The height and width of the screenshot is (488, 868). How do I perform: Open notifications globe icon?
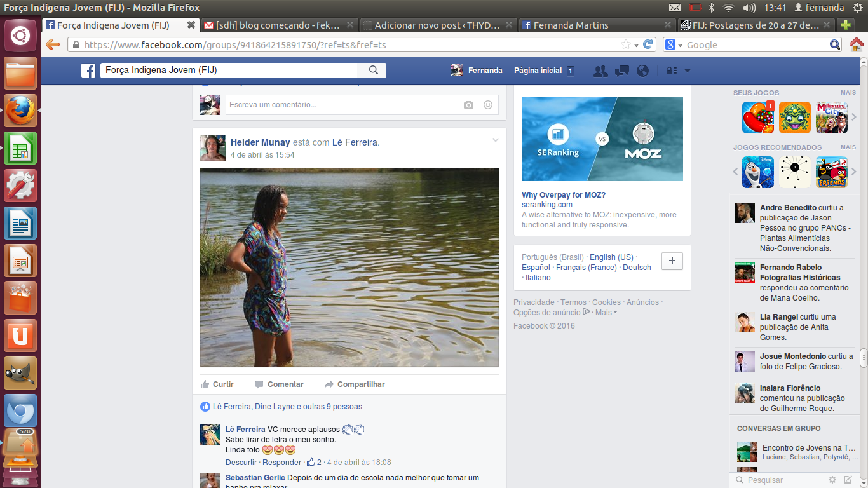(x=643, y=71)
